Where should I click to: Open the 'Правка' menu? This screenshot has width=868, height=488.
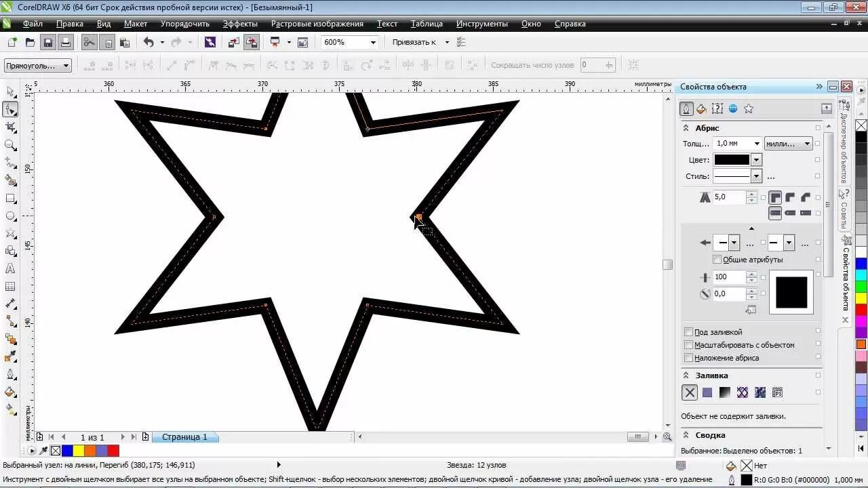70,24
